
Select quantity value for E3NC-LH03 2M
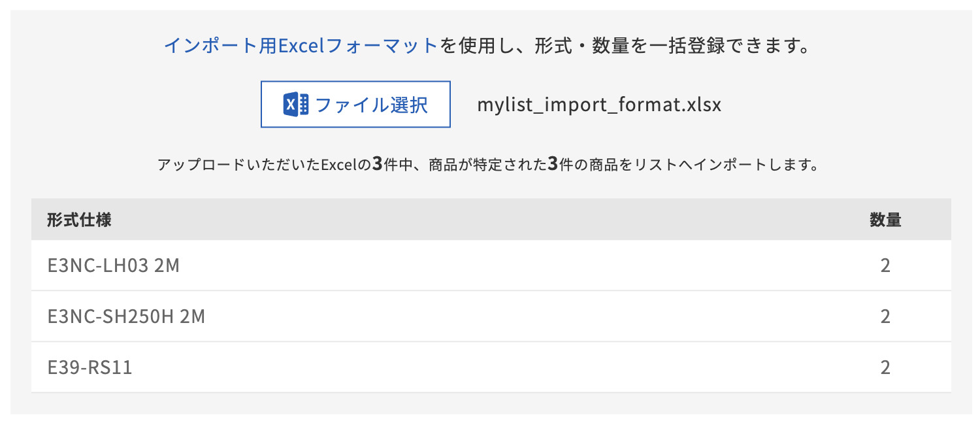885,265
